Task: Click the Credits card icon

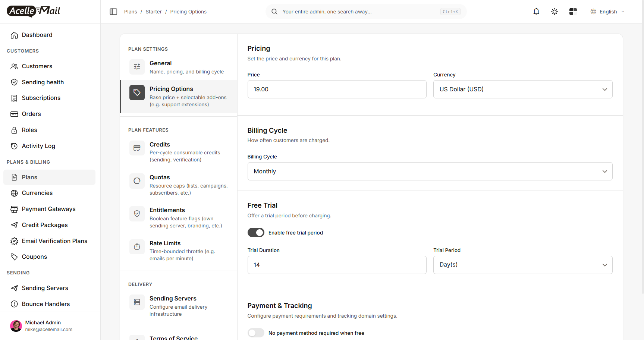Action: point(137,148)
